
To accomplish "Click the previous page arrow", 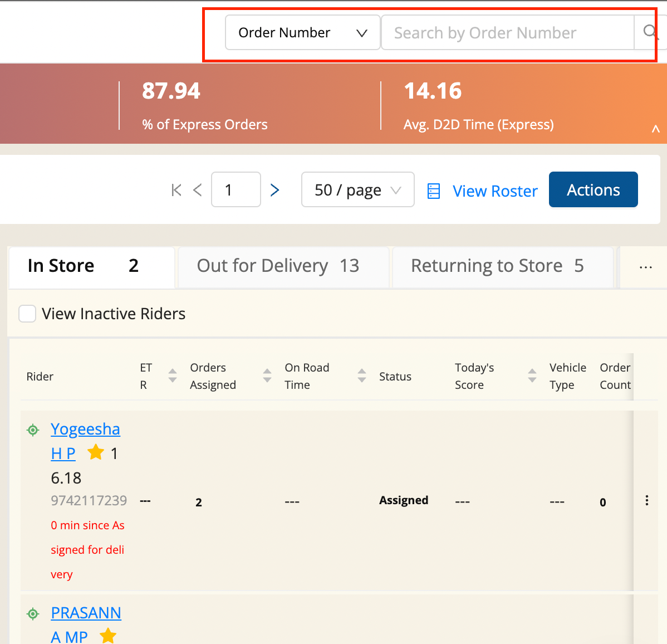I will (197, 190).
